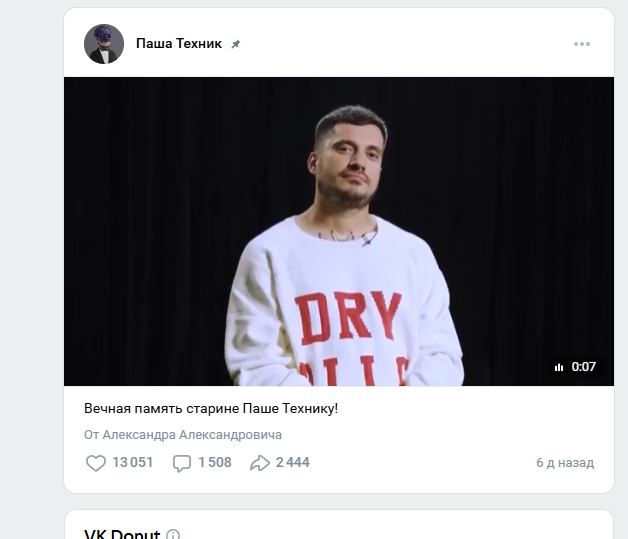This screenshot has width=628, height=539.
Task: Click the red DRY lettering in video
Action: click(x=349, y=318)
